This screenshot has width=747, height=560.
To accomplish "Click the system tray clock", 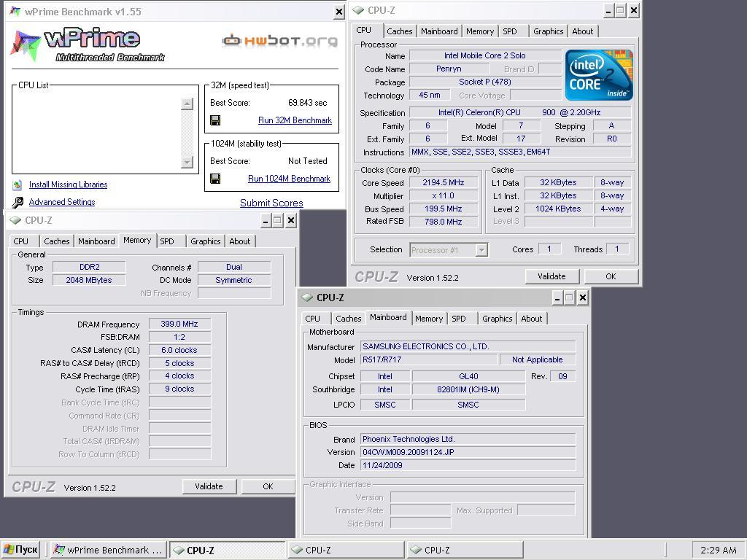I will [x=719, y=550].
